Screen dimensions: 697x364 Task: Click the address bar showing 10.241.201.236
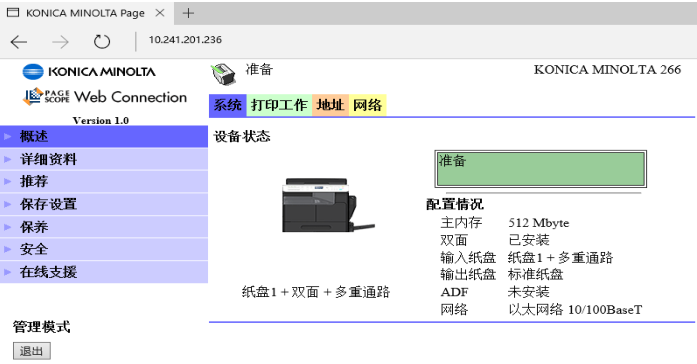pos(185,40)
